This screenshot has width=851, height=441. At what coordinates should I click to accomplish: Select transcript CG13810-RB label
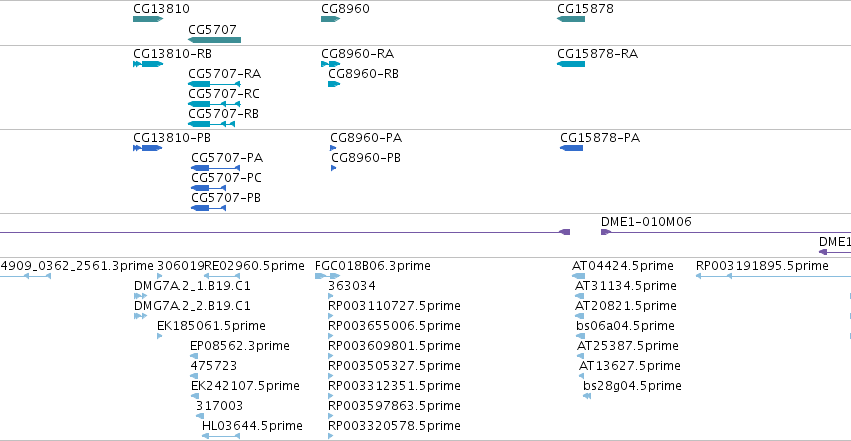[x=173, y=54]
